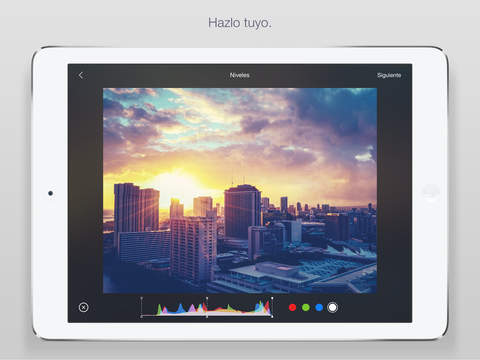This screenshot has height=360, width=480.
Task: Tap the bright sun in the photo
Action: tap(178, 183)
